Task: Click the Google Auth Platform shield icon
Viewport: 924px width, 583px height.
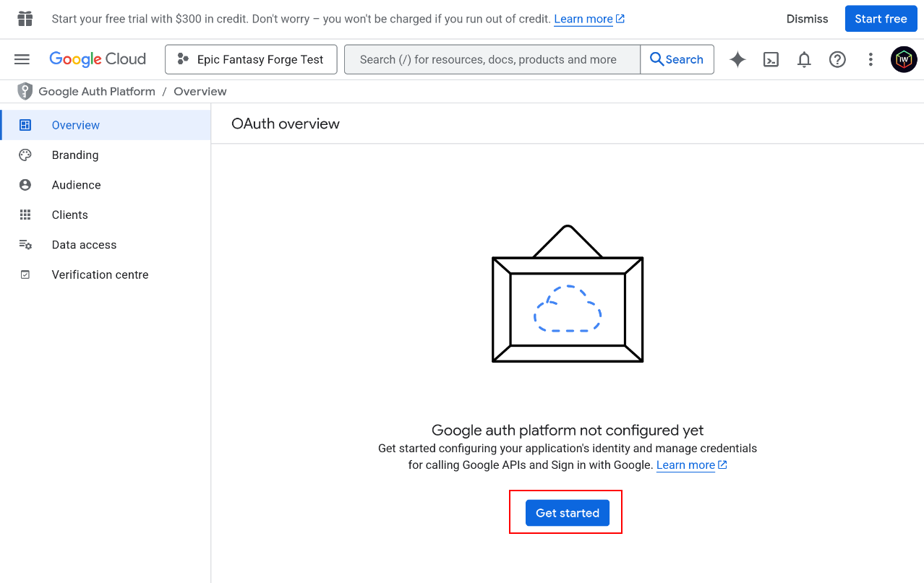Action: [x=25, y=91]
